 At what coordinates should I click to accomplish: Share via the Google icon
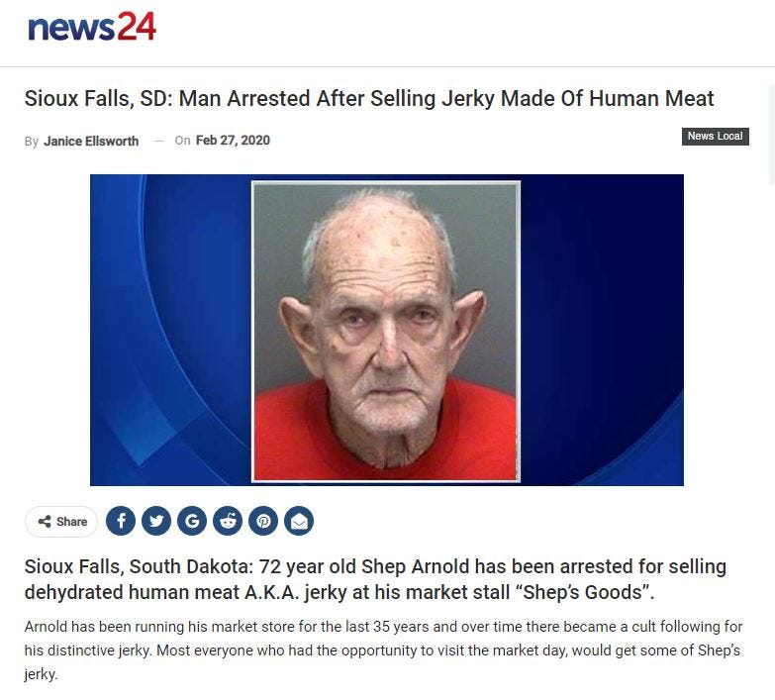click(x=192, y=521)
